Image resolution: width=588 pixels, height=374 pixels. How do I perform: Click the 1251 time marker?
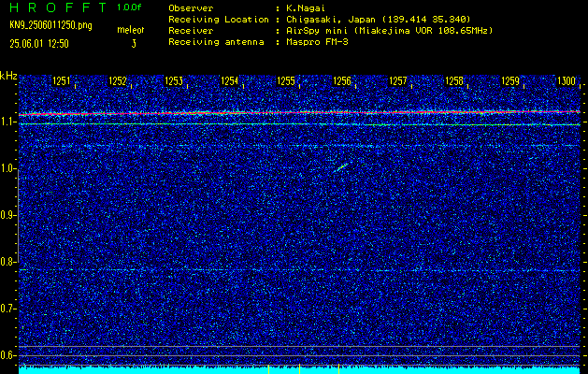point(61,81)
